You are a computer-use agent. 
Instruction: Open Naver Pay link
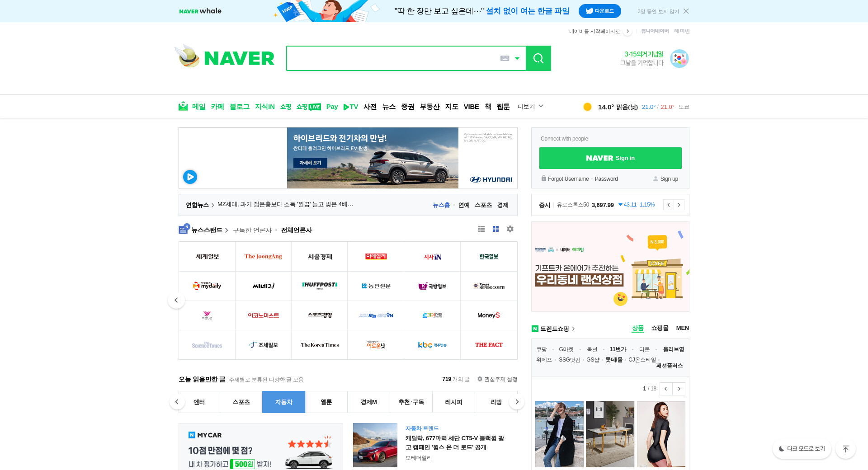click(x=332, y=107)
